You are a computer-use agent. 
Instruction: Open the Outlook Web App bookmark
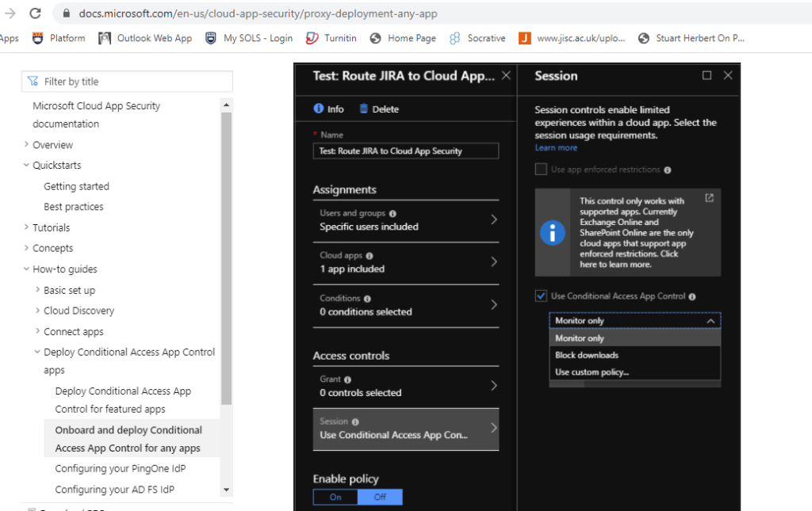(146, 38)
